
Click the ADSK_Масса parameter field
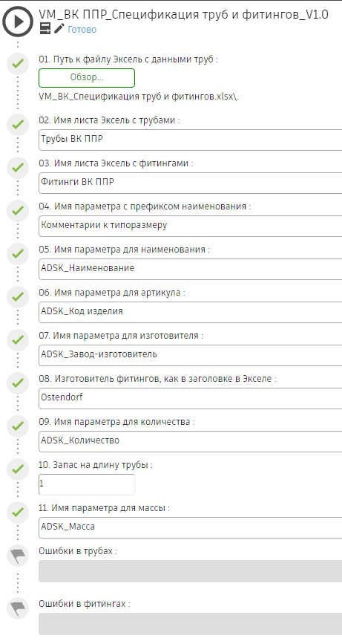(190, 528)
